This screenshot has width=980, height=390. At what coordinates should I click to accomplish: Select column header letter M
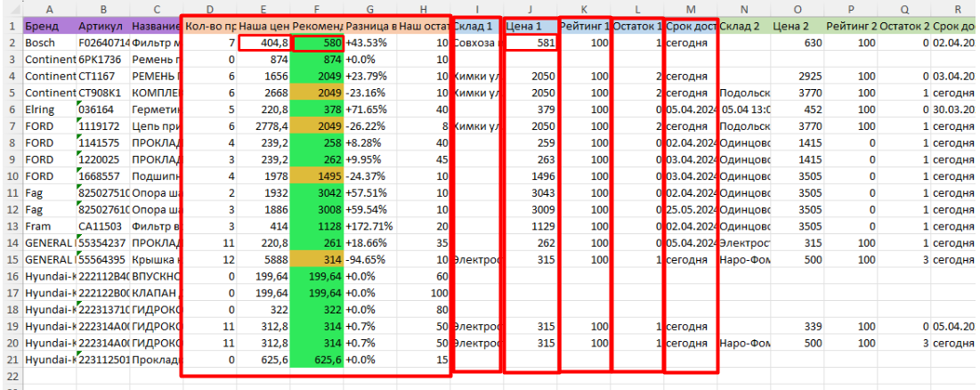click(x=692, y=10)
